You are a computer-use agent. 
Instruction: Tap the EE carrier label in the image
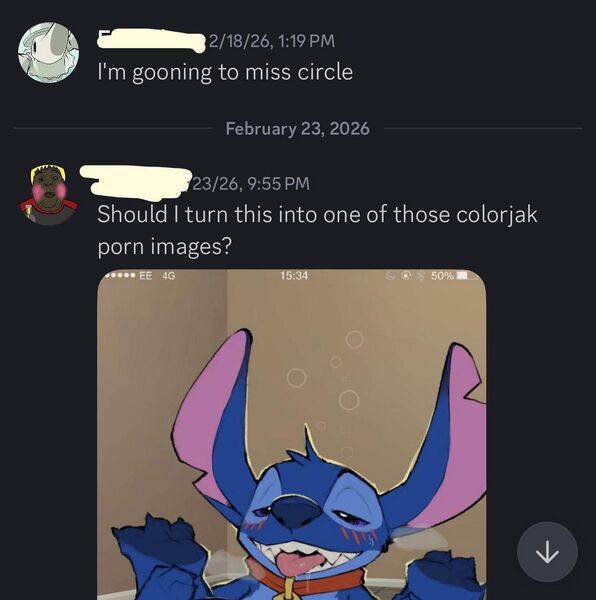(145, 276)
